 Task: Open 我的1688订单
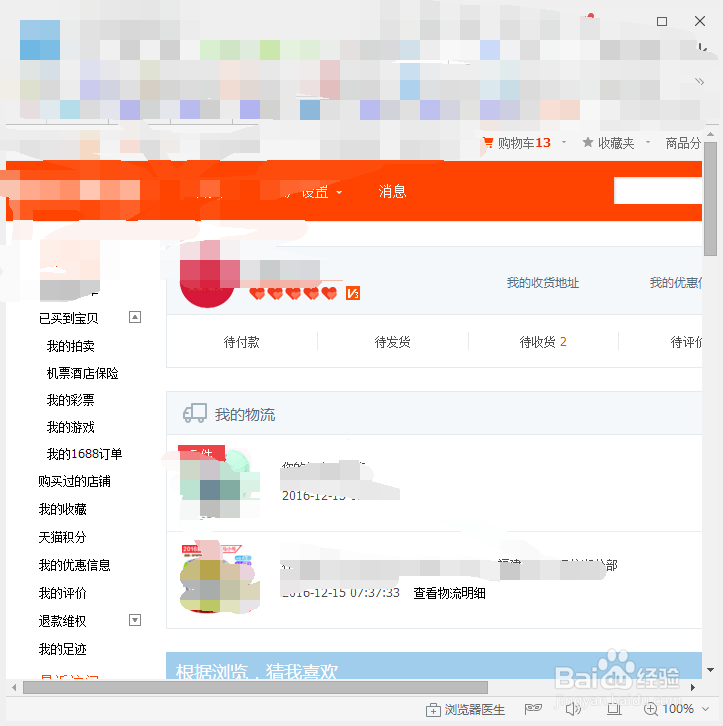(84, 454)
